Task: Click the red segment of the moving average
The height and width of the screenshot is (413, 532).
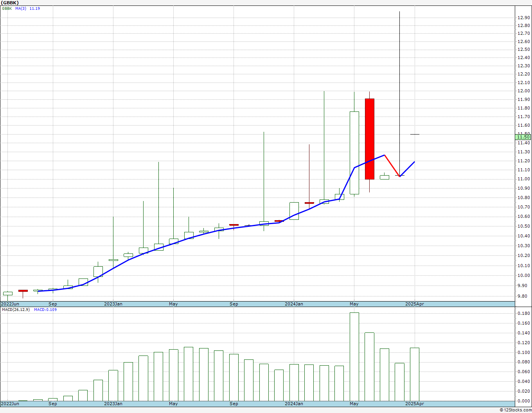Action: click(x=392, y=166)
